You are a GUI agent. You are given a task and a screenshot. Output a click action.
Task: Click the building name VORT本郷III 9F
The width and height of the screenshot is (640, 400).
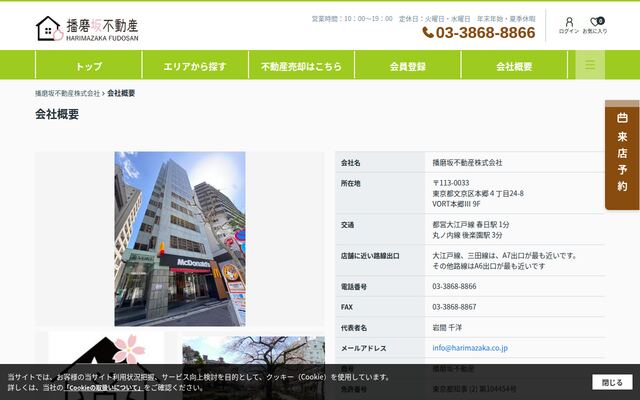tap(456, 204)
